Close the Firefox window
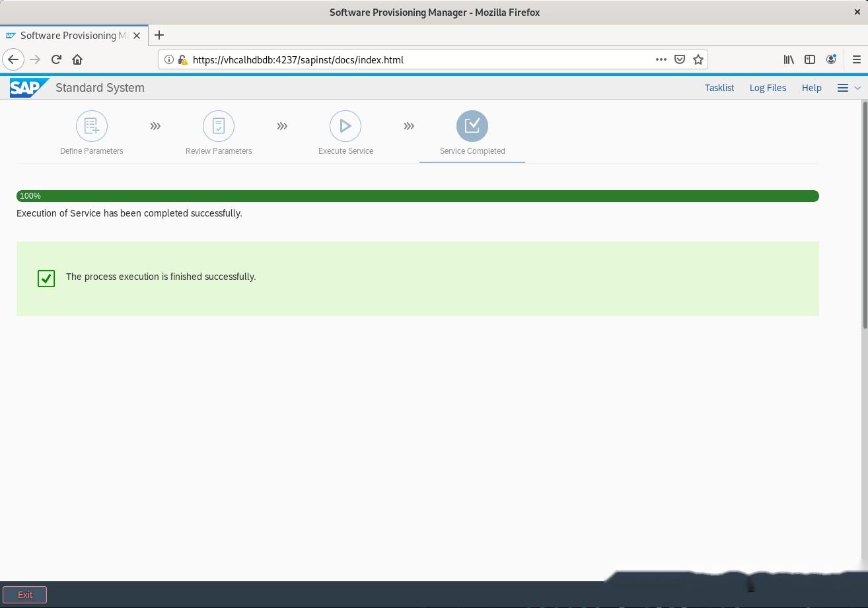The image size is (868, 608). 857,12
